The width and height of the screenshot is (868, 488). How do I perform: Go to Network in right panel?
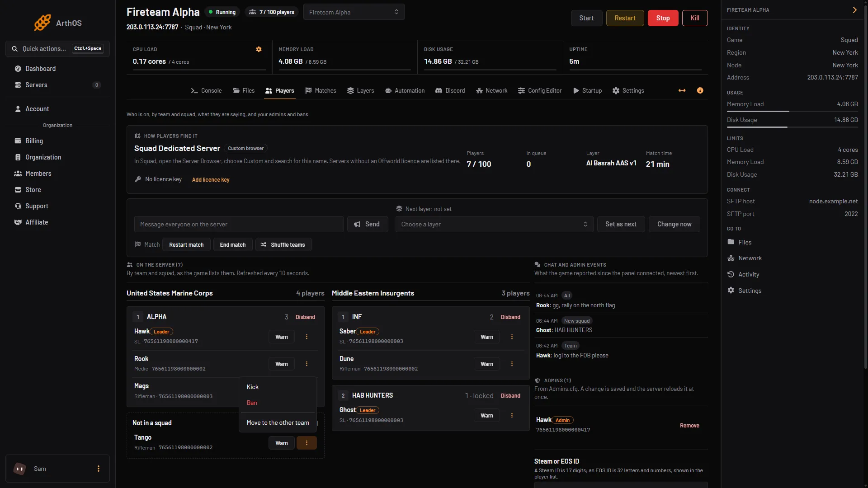point(792,258)
